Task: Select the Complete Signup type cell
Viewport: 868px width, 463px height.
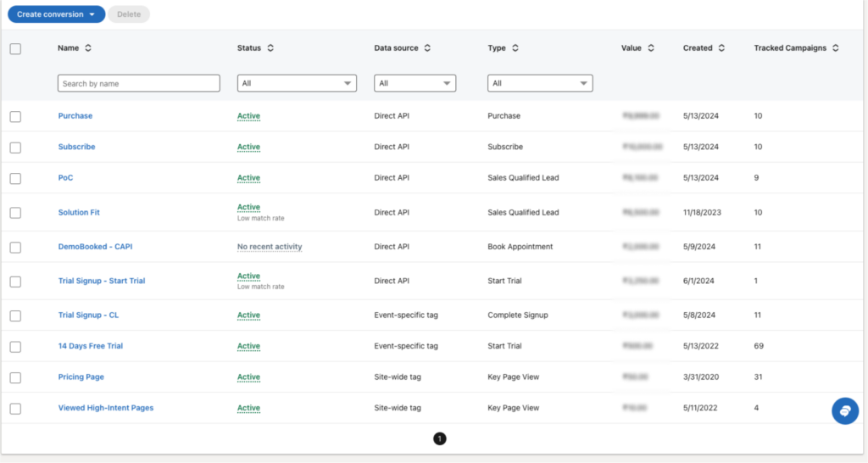Action: coord(518,315)
